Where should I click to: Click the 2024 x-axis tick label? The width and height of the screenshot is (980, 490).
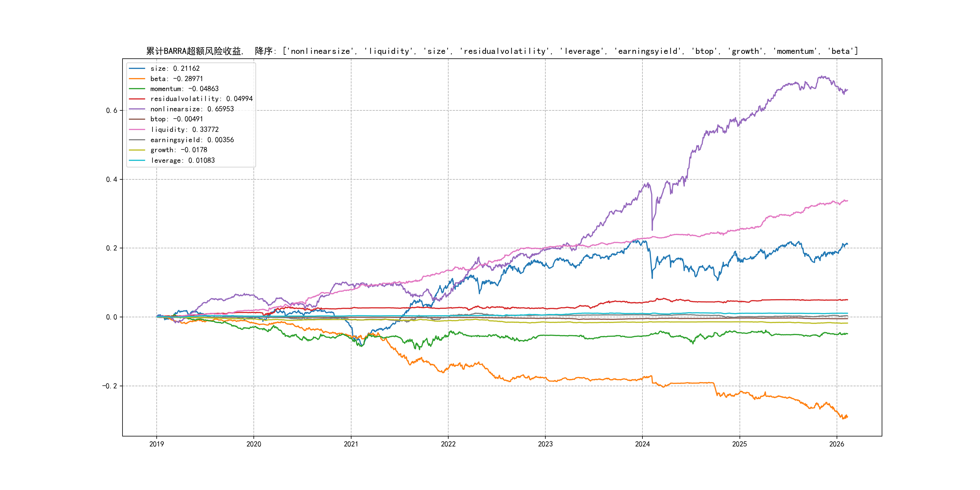pos(642,444)
